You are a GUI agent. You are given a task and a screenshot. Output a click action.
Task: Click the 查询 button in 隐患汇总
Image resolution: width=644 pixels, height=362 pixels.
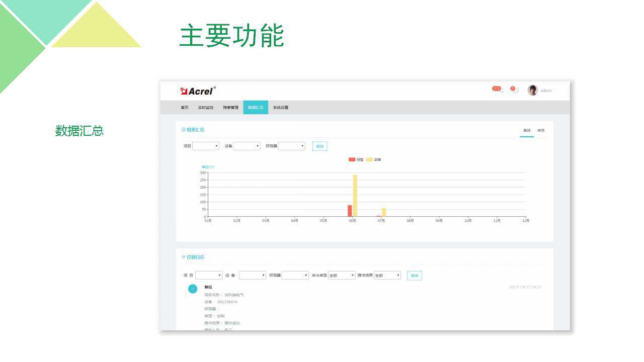[319, 146]
